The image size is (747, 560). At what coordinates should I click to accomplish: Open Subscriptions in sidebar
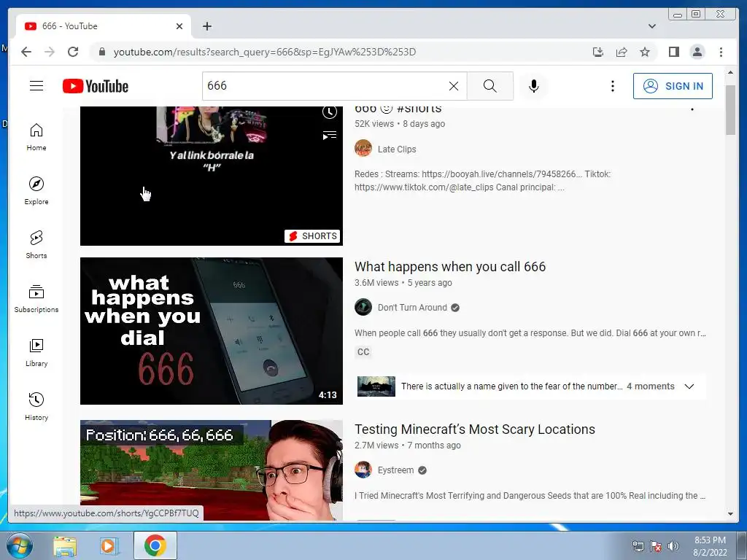[x=36, y=298]
